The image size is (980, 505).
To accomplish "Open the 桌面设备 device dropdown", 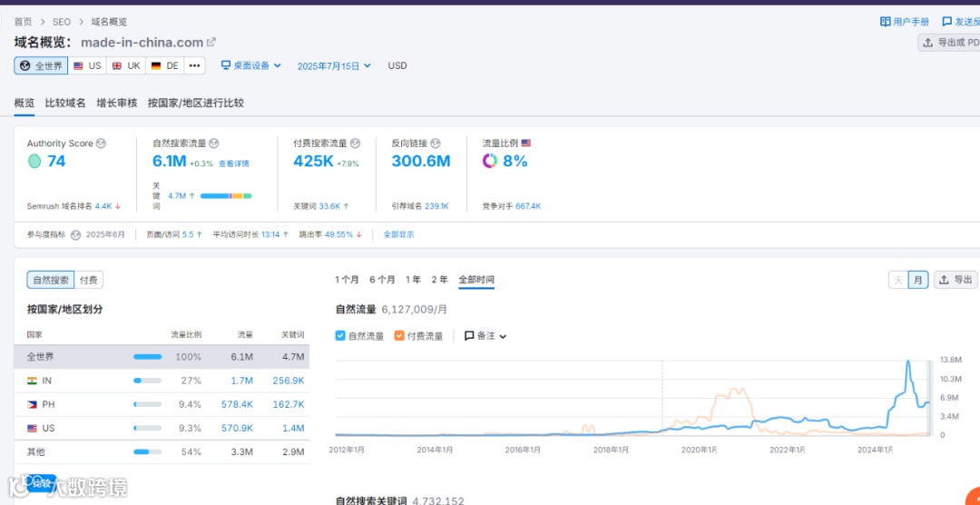I will click(x=251, y=65).
